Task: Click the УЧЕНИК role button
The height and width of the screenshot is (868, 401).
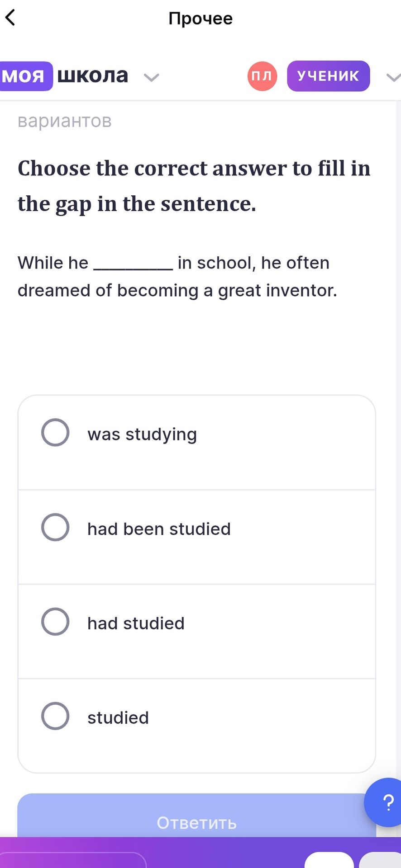Action: pyautogui.click(x=328, y=76)
